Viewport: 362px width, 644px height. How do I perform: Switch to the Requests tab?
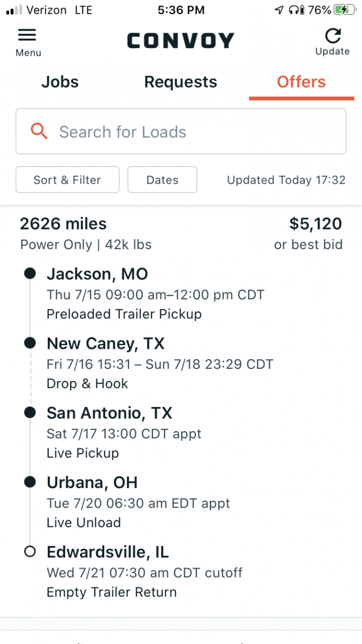point(181,82)
